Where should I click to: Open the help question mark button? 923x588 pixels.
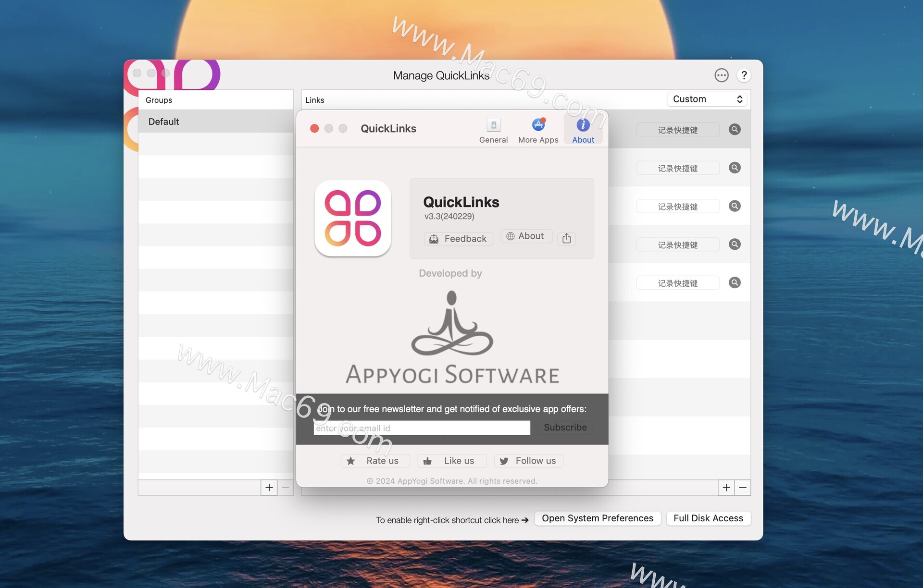click(x=744, y=75)
